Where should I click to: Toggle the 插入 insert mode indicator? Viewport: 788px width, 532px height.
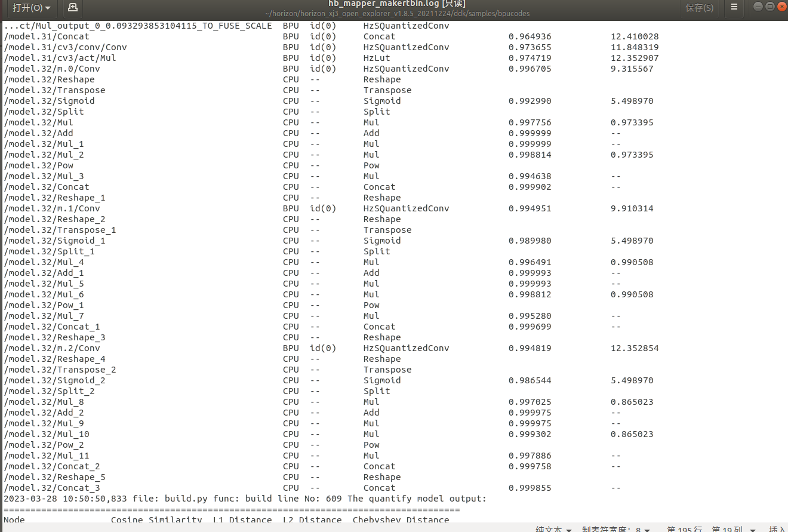coord(777,529)
